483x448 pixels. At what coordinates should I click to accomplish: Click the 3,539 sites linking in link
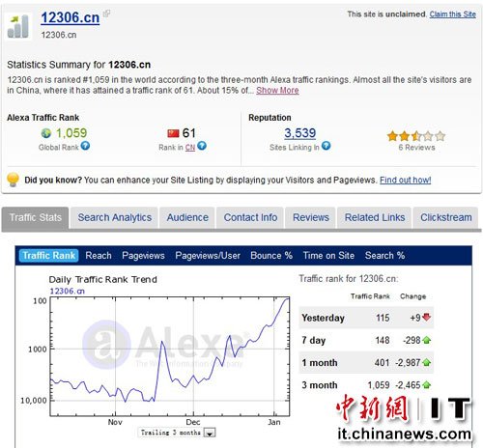point(300,133)
